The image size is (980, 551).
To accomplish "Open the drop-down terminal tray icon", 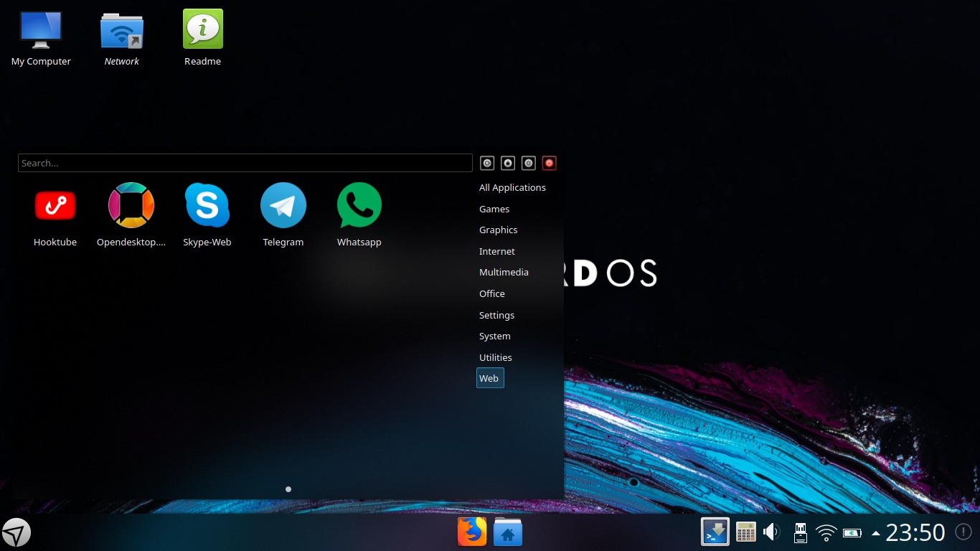I will click(715, 532).
